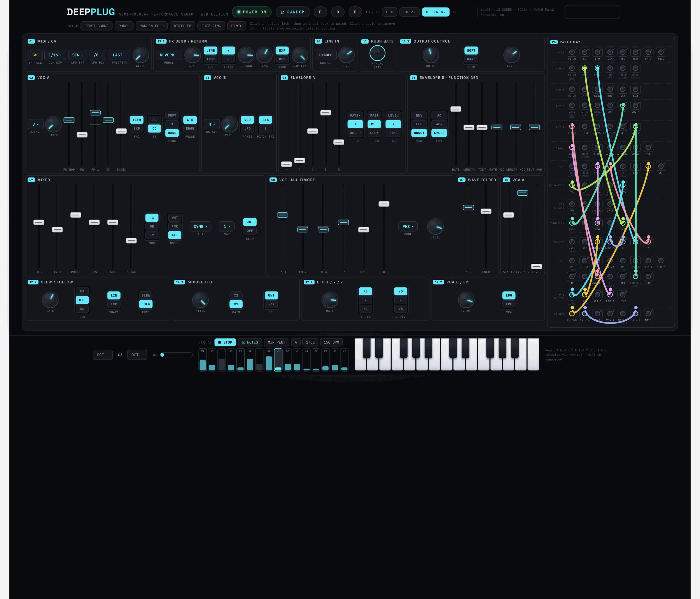
Task: Click the UTIL SUM 2 jack
Action: (661, 261)
